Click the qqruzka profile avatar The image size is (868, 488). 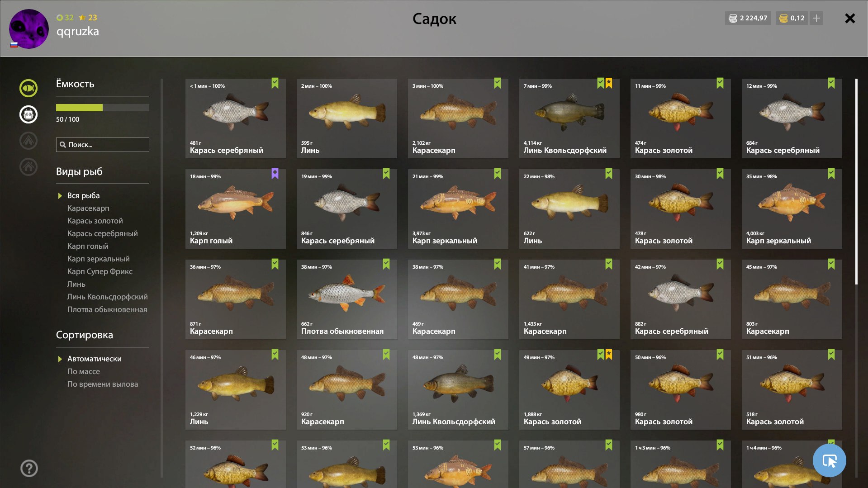(29, 29)
